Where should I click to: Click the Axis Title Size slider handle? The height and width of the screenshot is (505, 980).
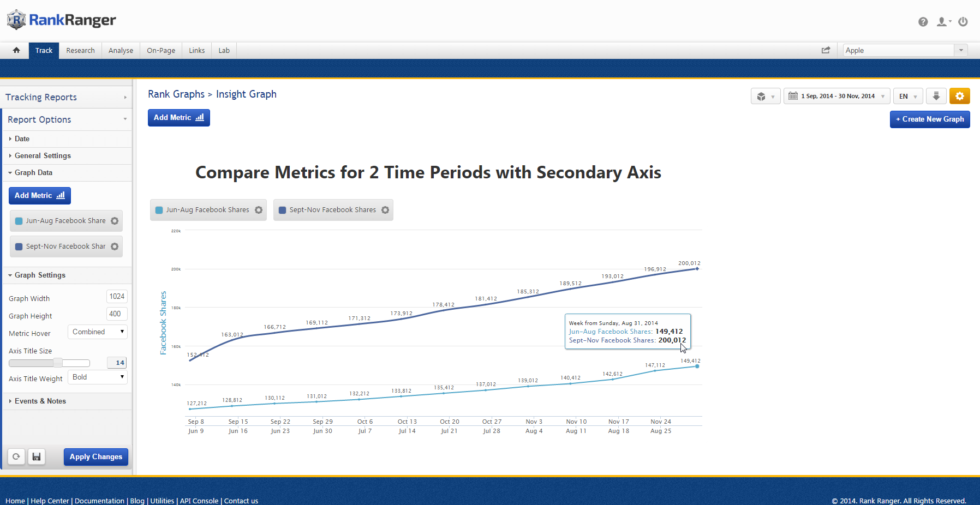click(57, 363)
